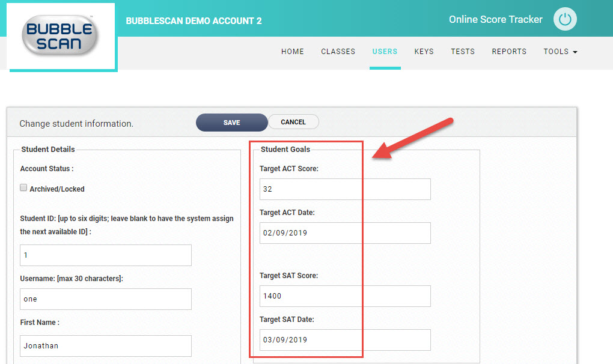The width and height of the screenshot is (613, 364).
Task: Select the First Name field
Action: [106, 346]
